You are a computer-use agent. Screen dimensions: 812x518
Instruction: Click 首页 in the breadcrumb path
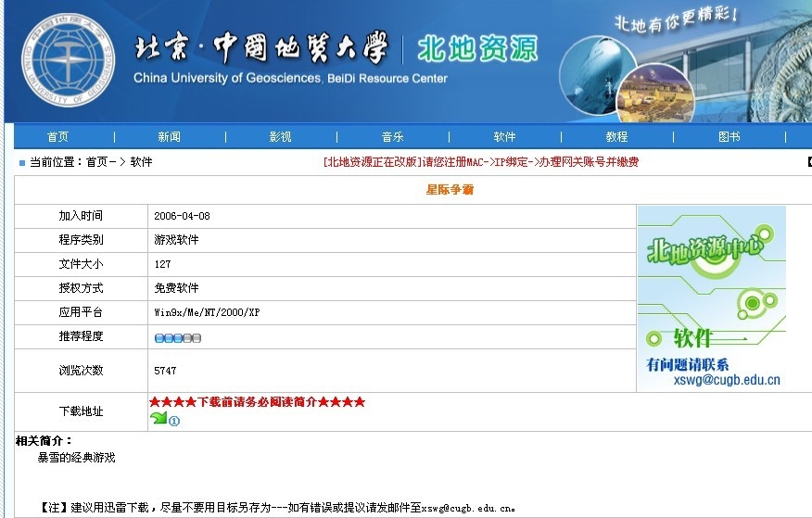96,162
